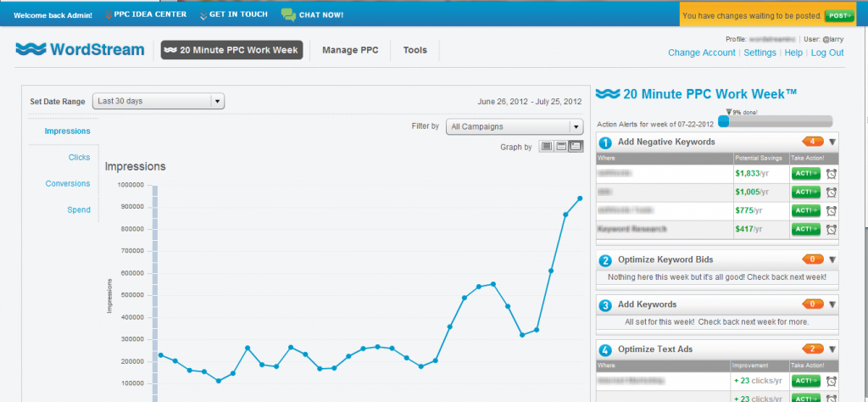Click the Chat Now! link
This screenshot has height=402, width=868.
pos(321,15)
